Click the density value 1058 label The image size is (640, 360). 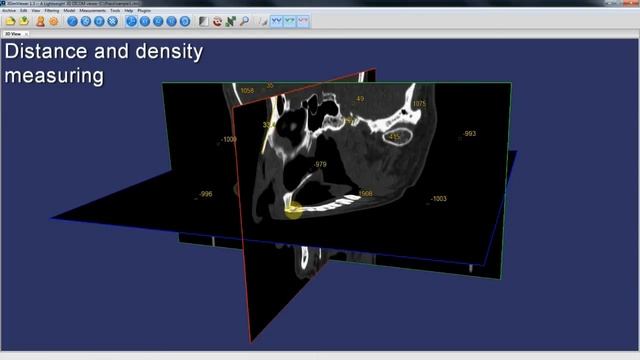pos(247,91)
